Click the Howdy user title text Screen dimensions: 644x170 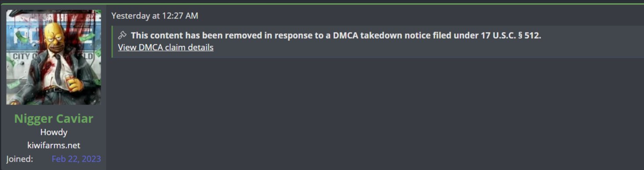(53, 132)
